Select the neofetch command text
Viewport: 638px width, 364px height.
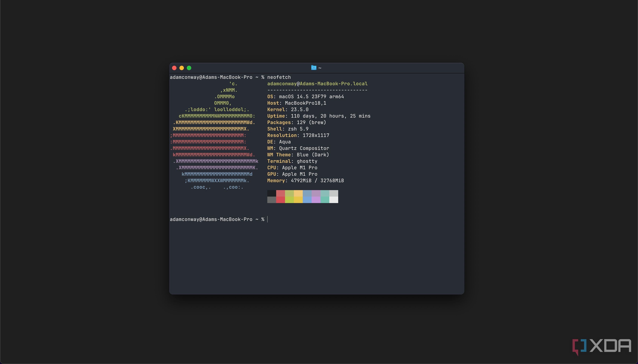279,77
